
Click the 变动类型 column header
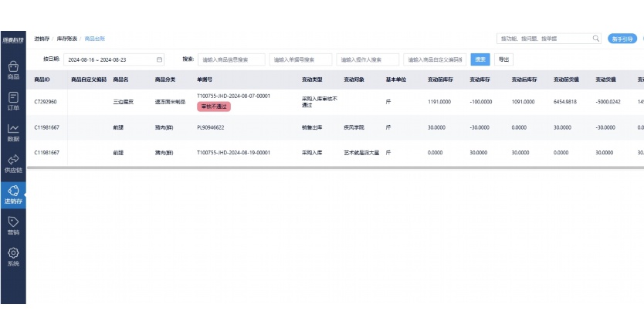pyautogui.click(x=312, y=80)
